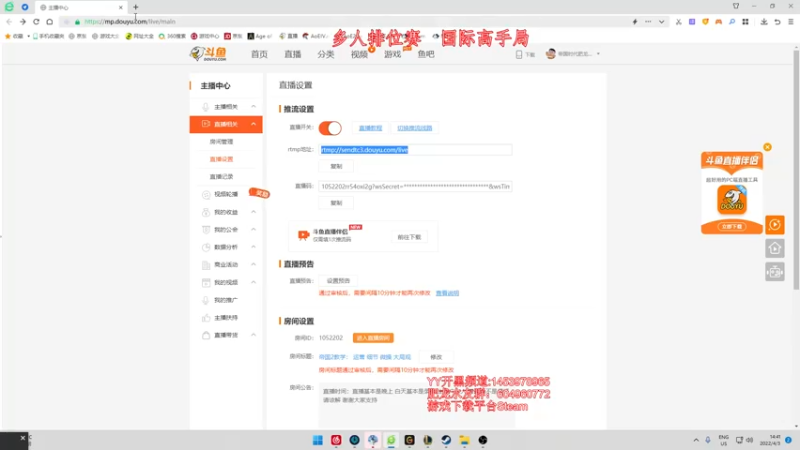Image resolution: width=800 pixels, height=450 pixels.
Task: Click the shopping bag icon beside 直播带货
Action: [206, 335]
